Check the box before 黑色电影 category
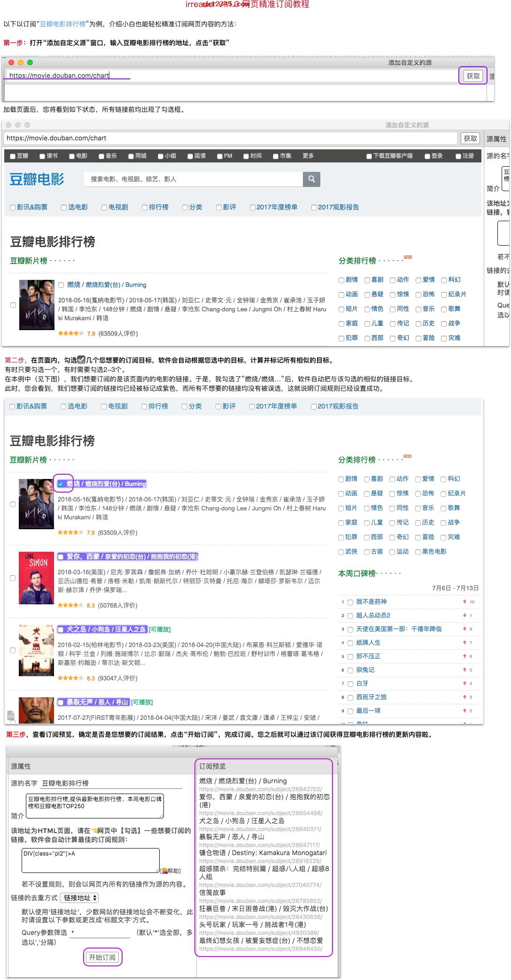Screen dimensions: 511x980 pos(418,552)
